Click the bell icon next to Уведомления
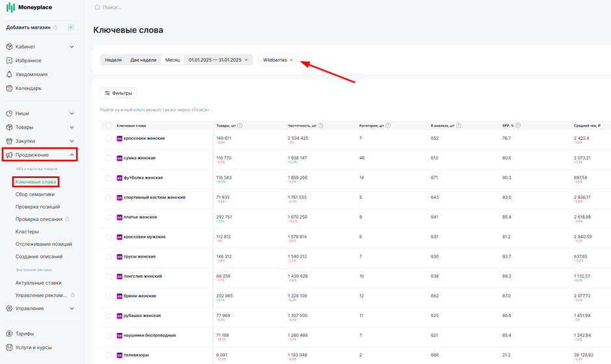The height and width of the screenshot is (364, 611). (9, 74)
